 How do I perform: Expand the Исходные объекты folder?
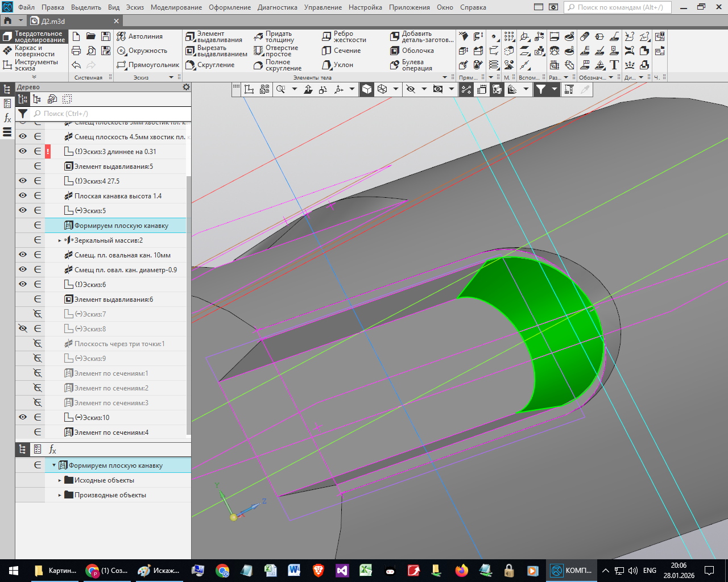[x=60, y=480]
